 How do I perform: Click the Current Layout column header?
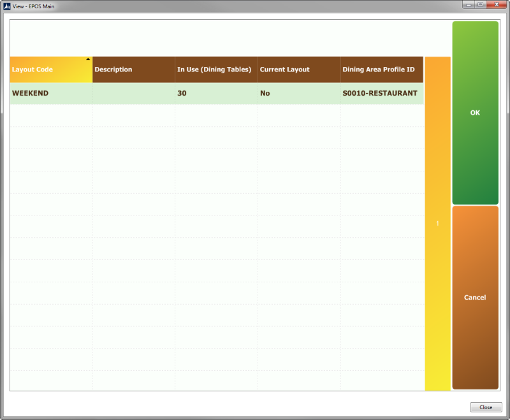tap(299, 69)
